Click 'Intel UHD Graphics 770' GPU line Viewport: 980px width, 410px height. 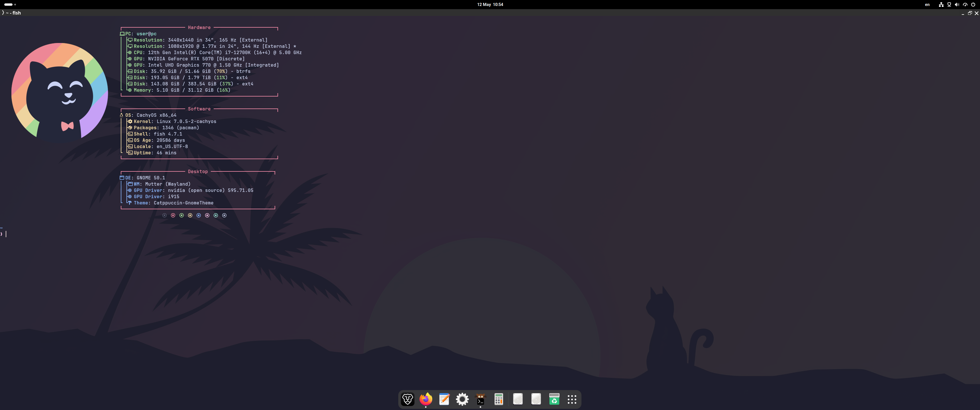[203, 65]
